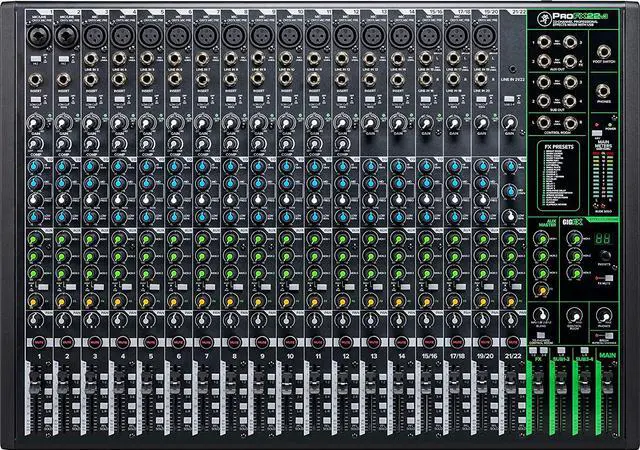Click the GigFX MON1 send knob
The width and height of the screenshot is (640, 450).
575,238
